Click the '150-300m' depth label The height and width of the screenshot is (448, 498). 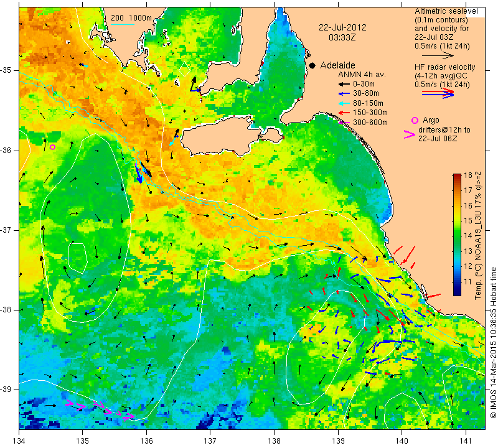(370, 113)
